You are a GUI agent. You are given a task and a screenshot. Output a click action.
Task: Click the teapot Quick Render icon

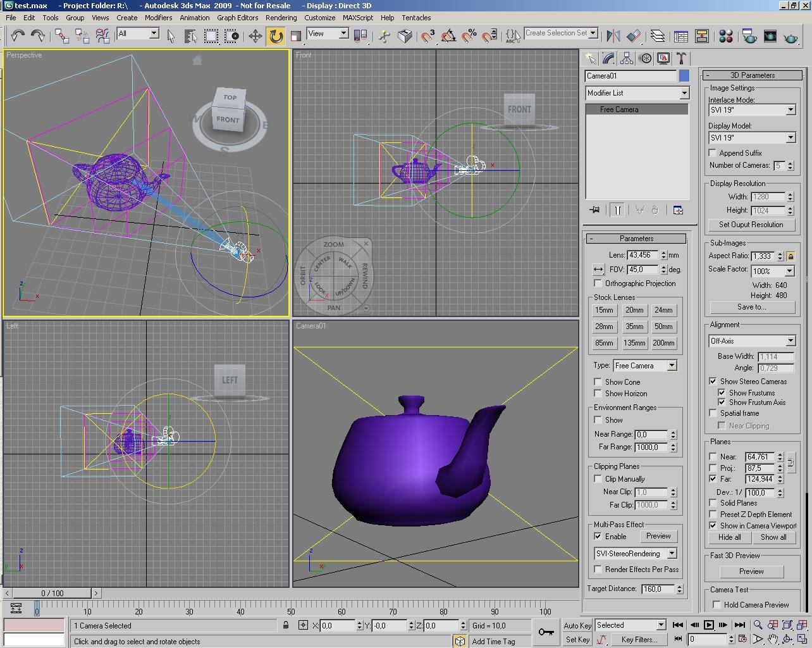pyautogui.click(x=790, y=36)
